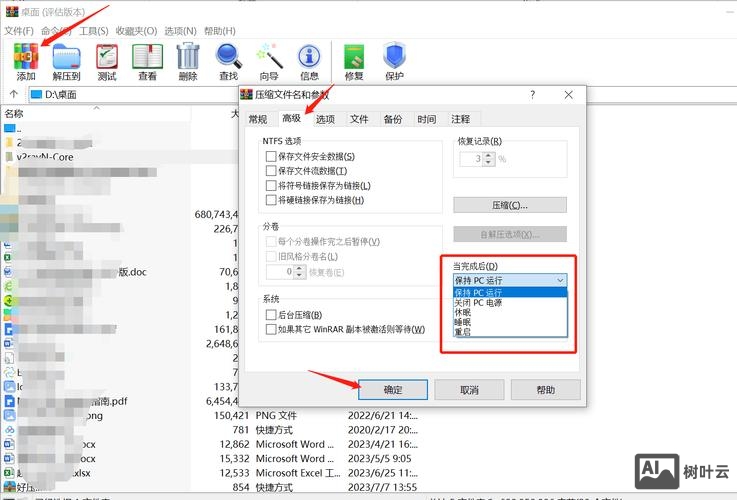Image resolution: width=737 pixels, height=500 pixels.
Task: Click the 确定 button
Action: pos(393,390)
